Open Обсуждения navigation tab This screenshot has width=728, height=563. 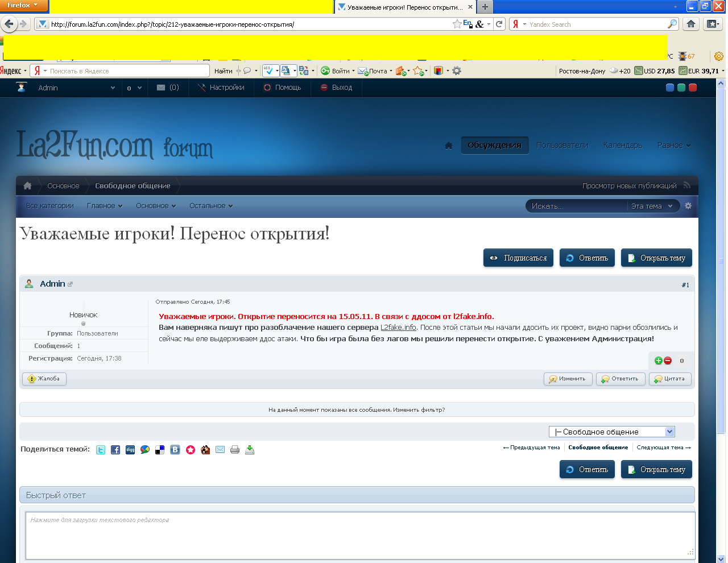pyautogui.click(x=494, y=145)
